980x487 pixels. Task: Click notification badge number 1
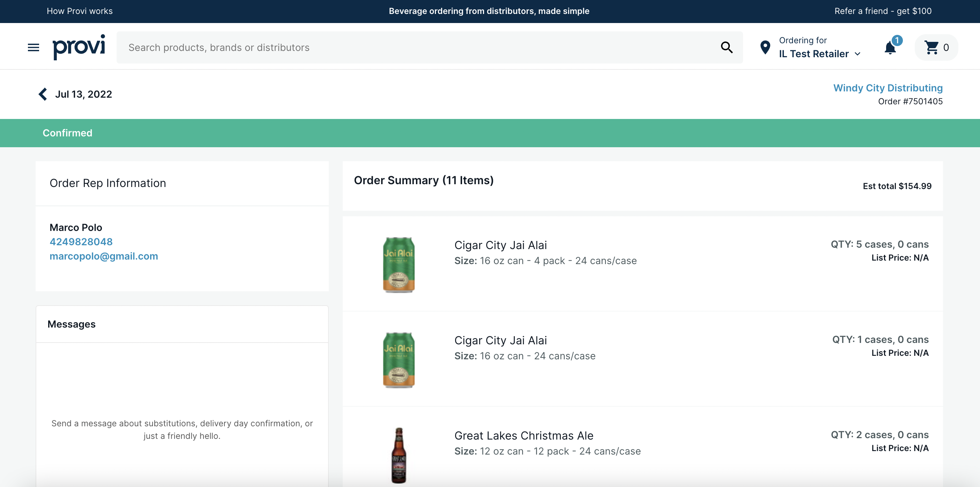pyautogui.click(x=897, y=40)
